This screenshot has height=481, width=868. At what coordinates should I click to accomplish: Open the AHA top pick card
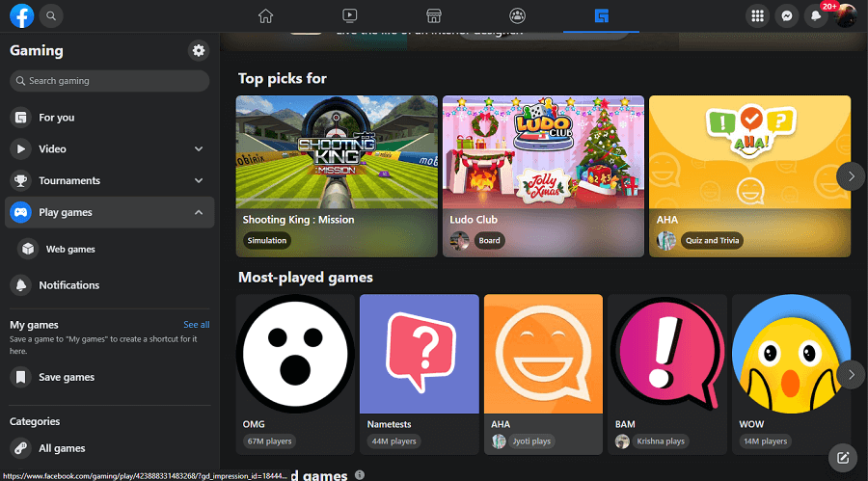coord(749,176)
